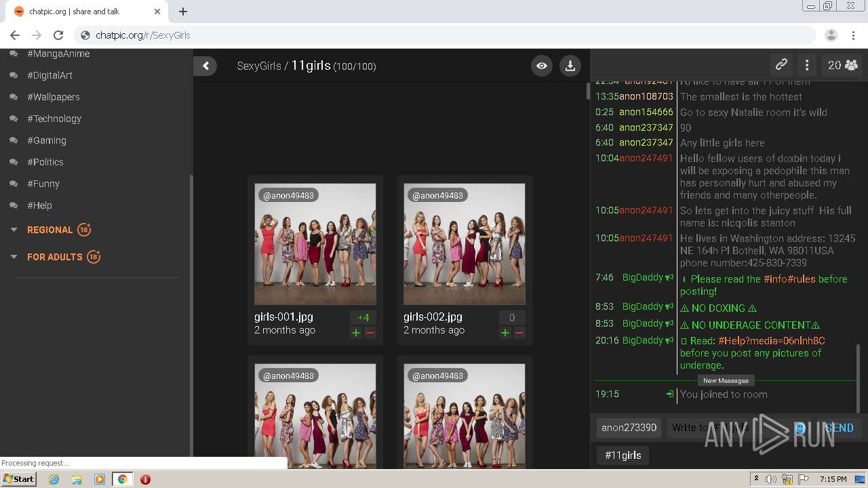Change nickname anon273390

(x=629, y=428)
